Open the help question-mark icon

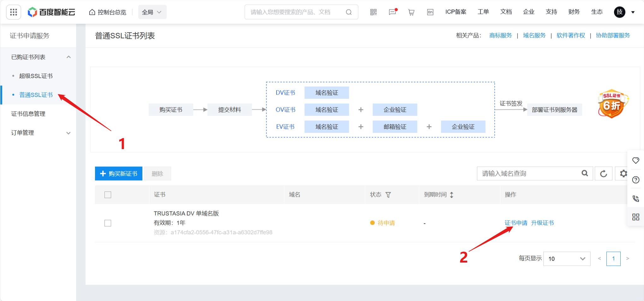click(636, 180)
